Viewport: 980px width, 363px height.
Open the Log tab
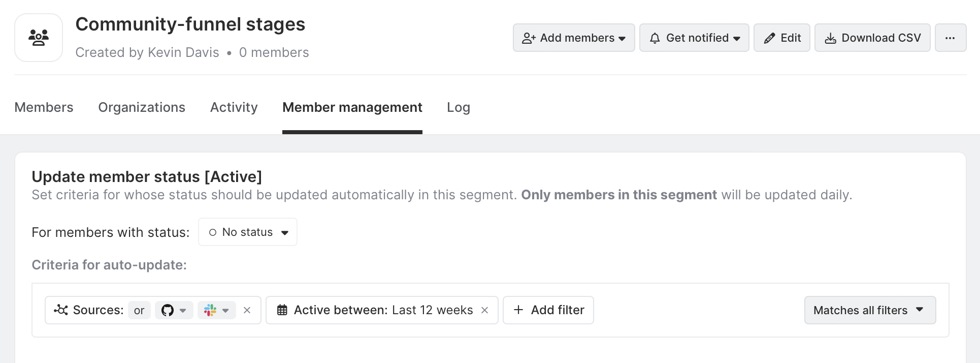(459, 107)
